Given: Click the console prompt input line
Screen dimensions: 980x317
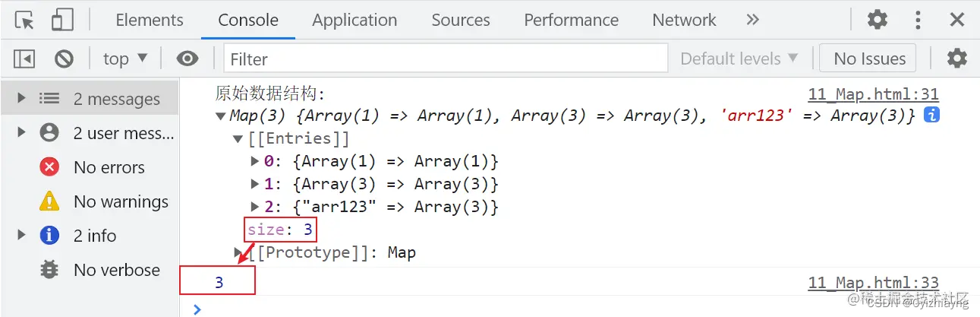Looking at the screenshot, I should [581, 308].
